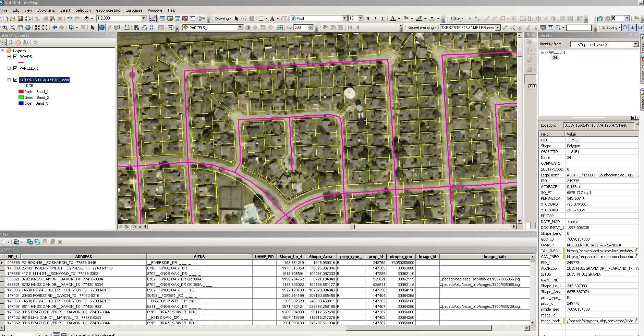Open the Windows menu

pyautogui.click(x=155, y=10)
